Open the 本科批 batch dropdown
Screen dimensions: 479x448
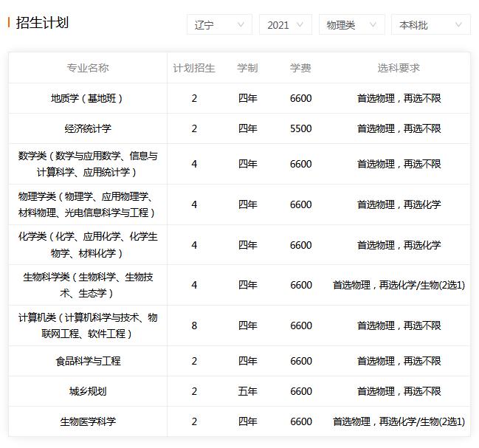coord(431,24)
